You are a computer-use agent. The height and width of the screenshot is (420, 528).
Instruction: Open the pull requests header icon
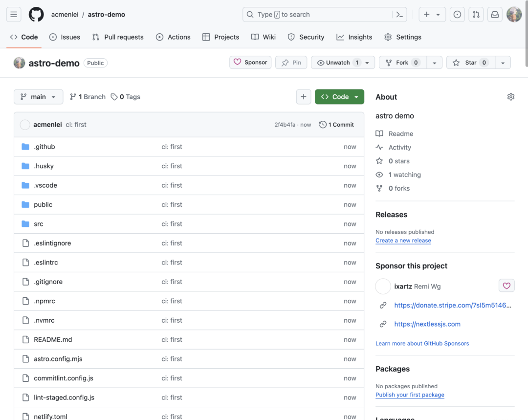pyautogui.click(x=476, y=15)
